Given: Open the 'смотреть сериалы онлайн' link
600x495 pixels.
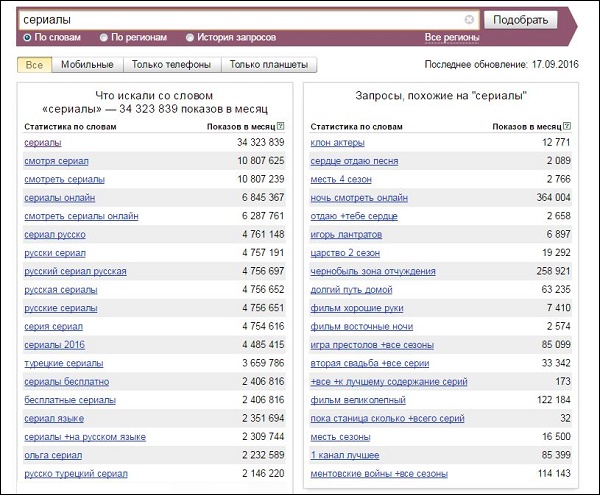Looking at the screenshot, I should [x=81, y=216].
